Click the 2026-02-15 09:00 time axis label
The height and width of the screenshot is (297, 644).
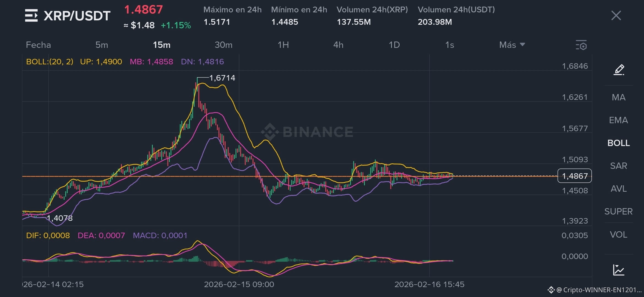coord(239,284)
